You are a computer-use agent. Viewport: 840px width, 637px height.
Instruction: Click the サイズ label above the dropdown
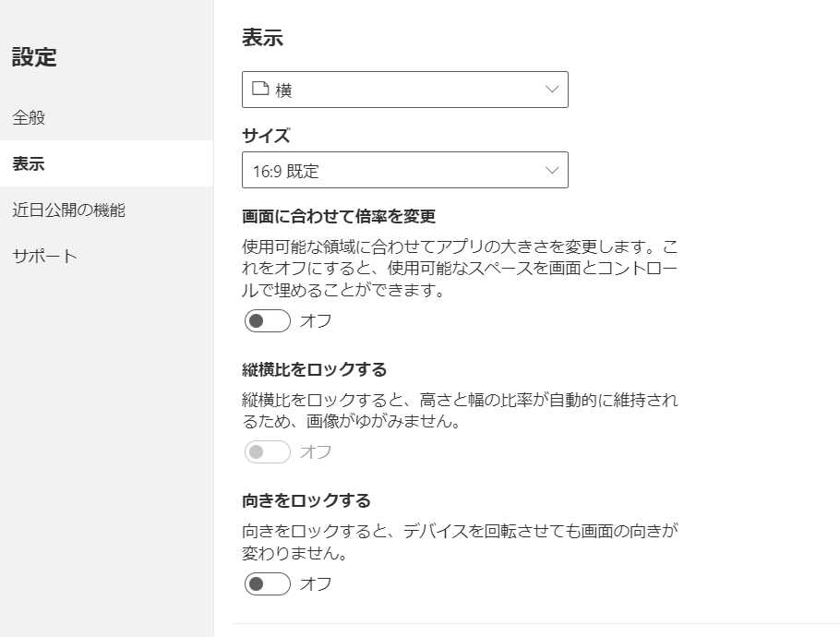pyautogui.click(x=266, y=137)
